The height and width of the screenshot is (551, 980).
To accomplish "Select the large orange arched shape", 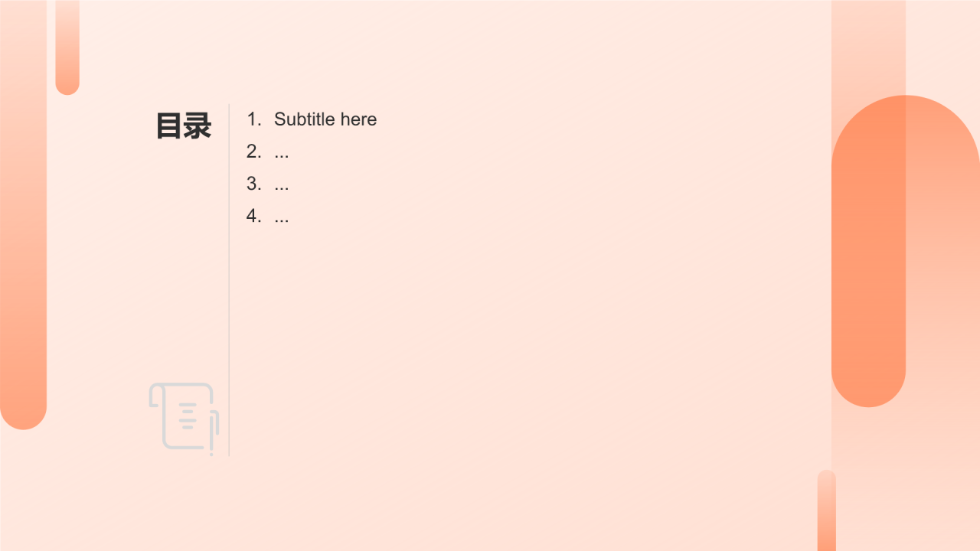I will click(906, 251).
